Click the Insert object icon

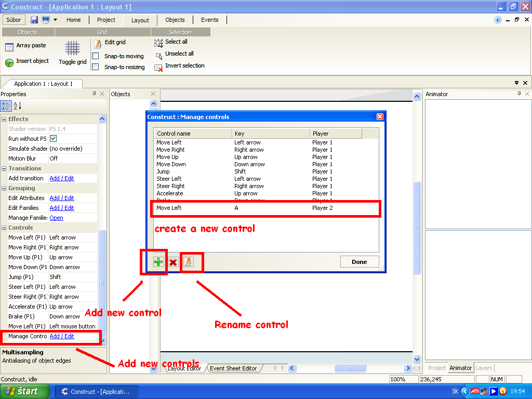point(9,62)
